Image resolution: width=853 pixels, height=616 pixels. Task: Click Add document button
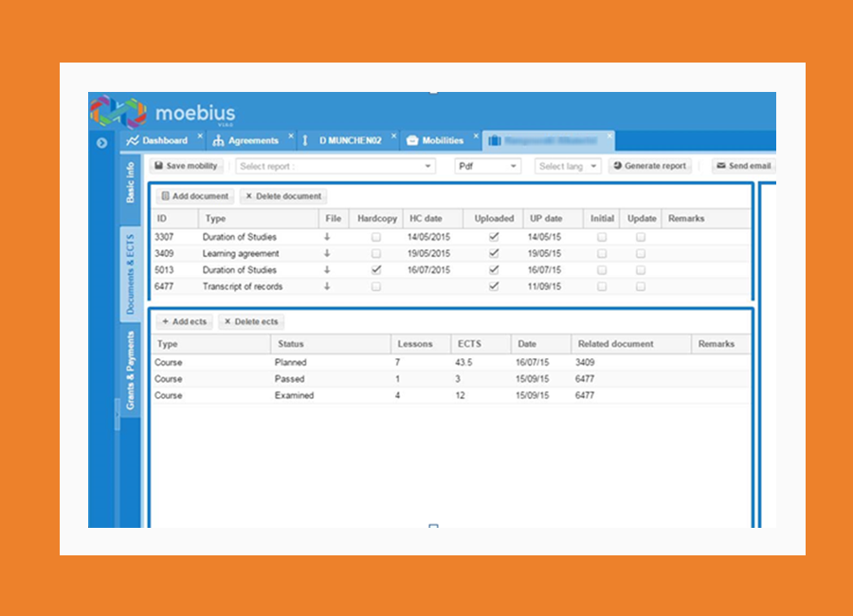195,196
